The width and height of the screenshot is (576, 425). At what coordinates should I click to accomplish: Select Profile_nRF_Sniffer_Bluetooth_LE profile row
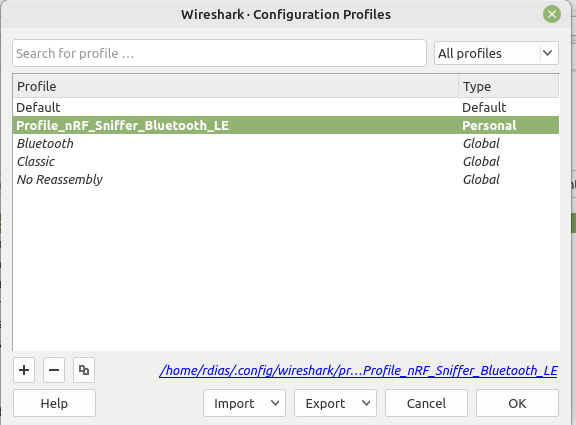pyautogui.click(x=286, y=125)
